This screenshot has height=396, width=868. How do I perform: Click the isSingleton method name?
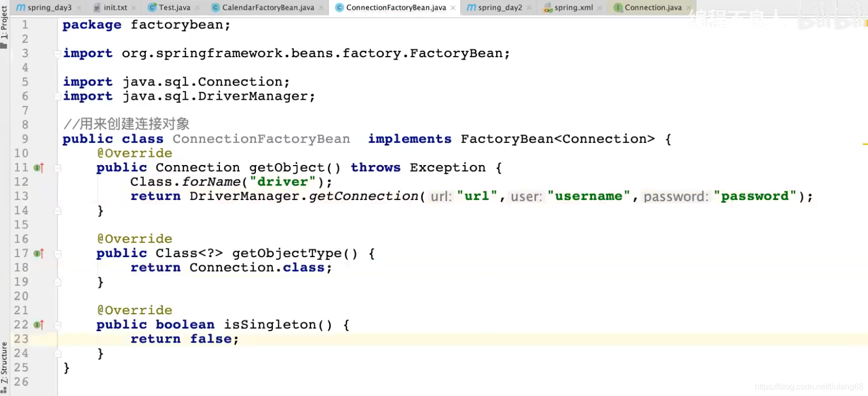tap(270, 325)
